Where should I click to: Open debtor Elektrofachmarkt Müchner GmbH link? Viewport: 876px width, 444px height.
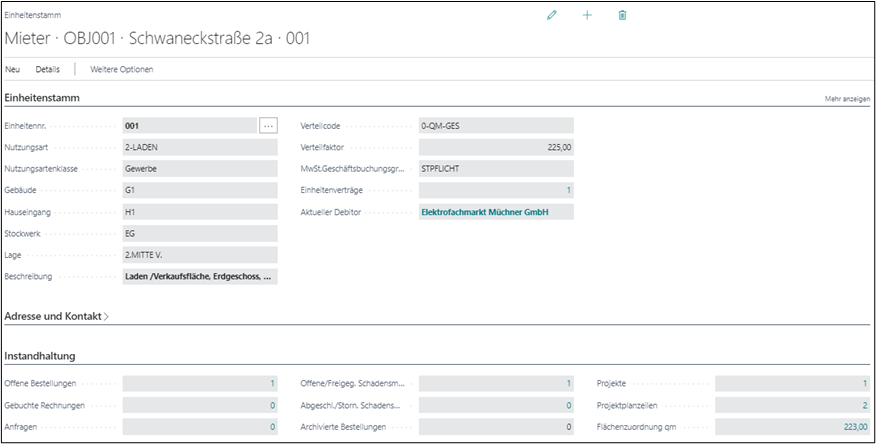(x=485, y=212)
